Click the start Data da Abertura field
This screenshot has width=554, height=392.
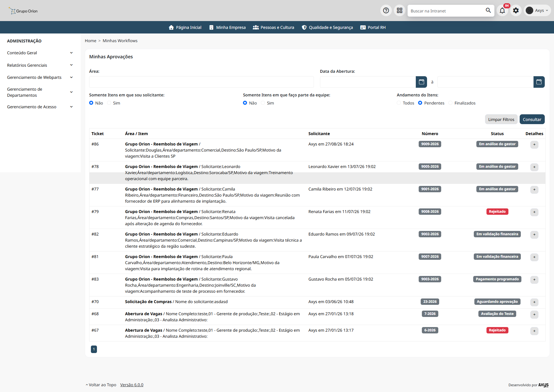(x=368, y=82)
